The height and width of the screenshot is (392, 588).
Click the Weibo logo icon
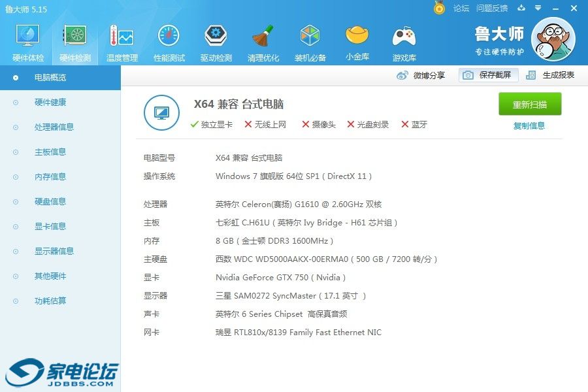402,75
